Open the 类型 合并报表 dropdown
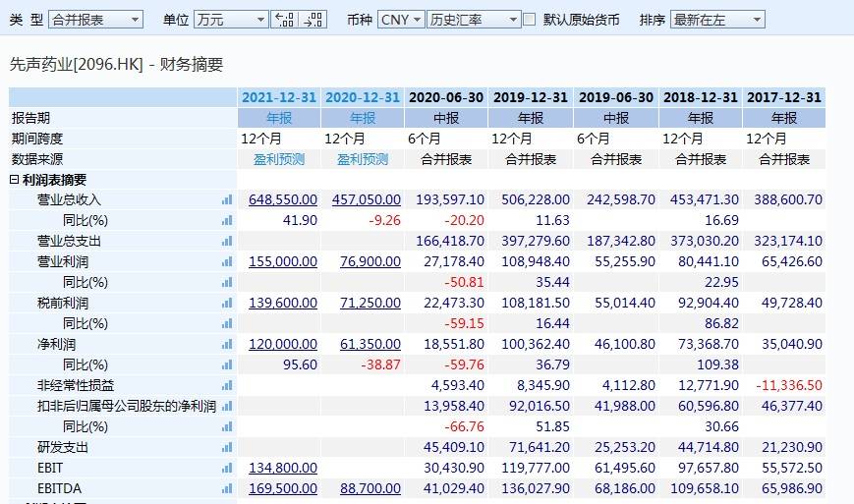 96,20
